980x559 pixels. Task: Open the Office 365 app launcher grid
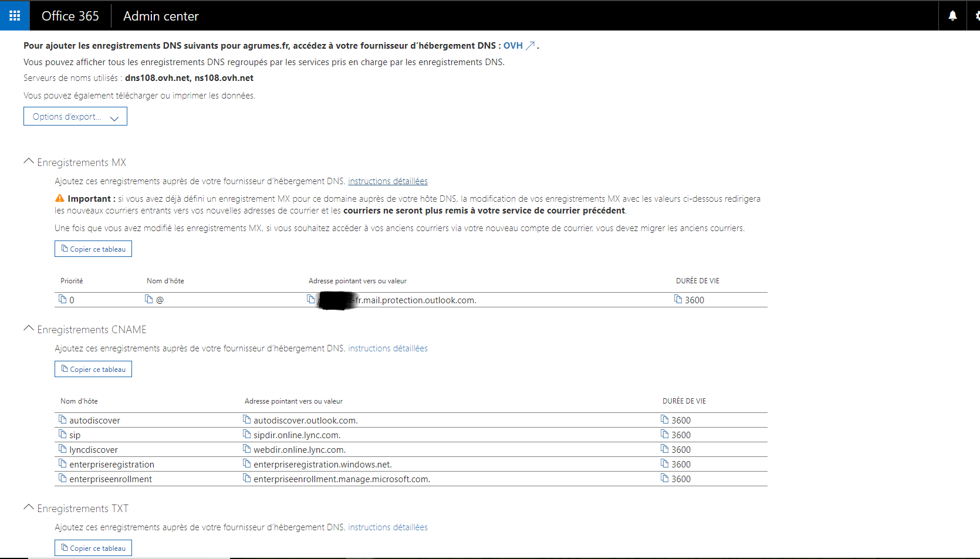pyautogui.click(x=15, y=16)
